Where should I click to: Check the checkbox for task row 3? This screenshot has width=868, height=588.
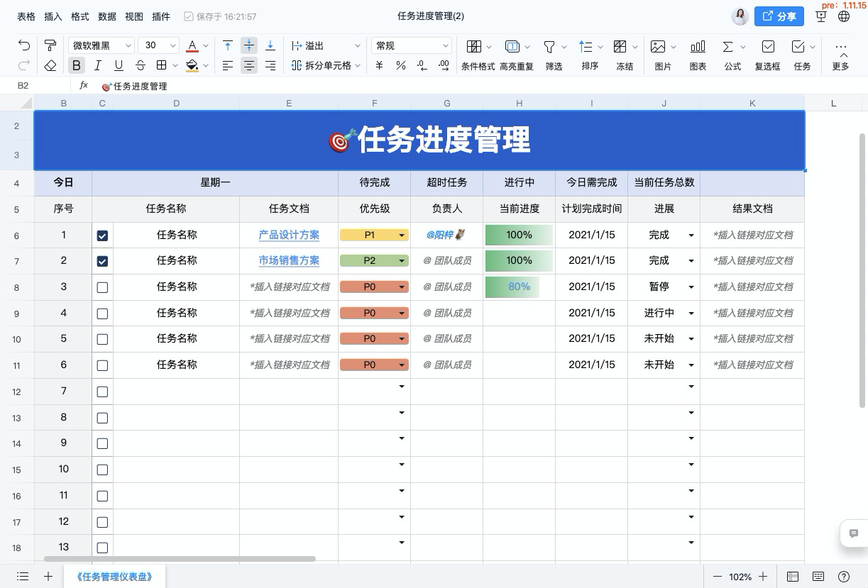pos(102,287)
